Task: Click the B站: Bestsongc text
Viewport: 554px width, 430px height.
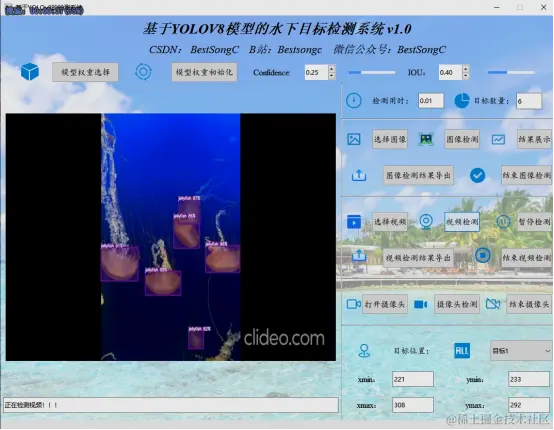Action: pyautogui.click(x=285, y=50)
